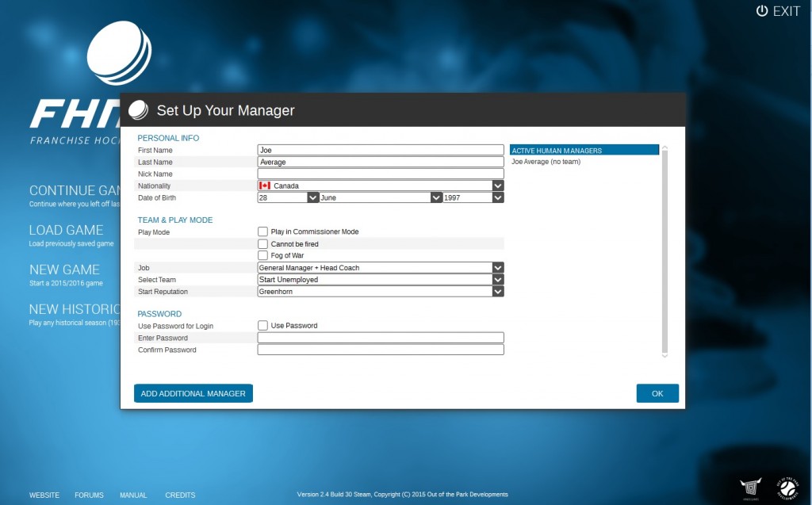Select NEW GAME from main menu
This screenshot has width=812, height=505.
tap(66, 274)
